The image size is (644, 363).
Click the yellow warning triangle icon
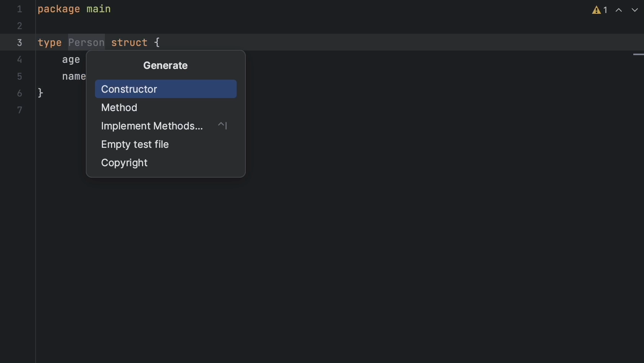(597, 10)
